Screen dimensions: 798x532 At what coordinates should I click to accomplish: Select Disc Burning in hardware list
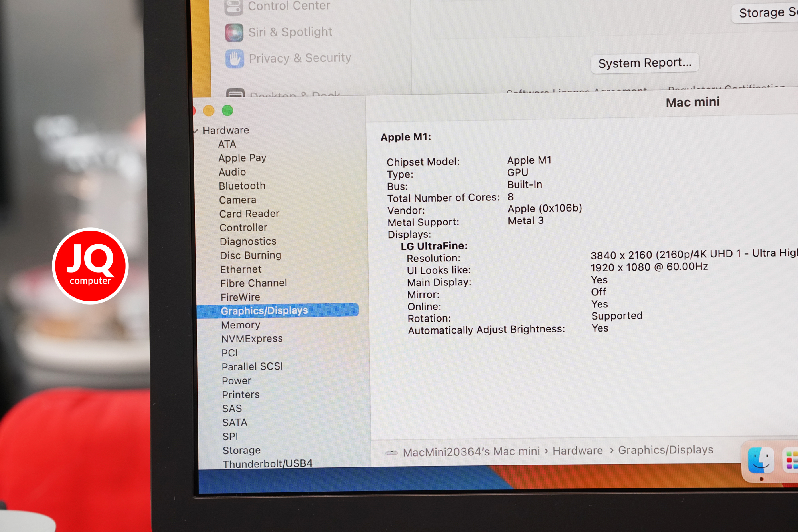pos(251,255)
